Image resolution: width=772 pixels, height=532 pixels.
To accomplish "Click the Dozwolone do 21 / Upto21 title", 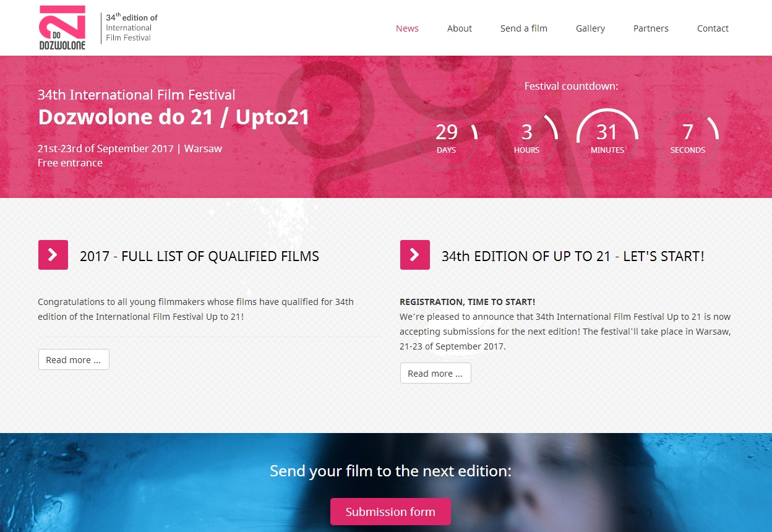I will click(174, 117).
